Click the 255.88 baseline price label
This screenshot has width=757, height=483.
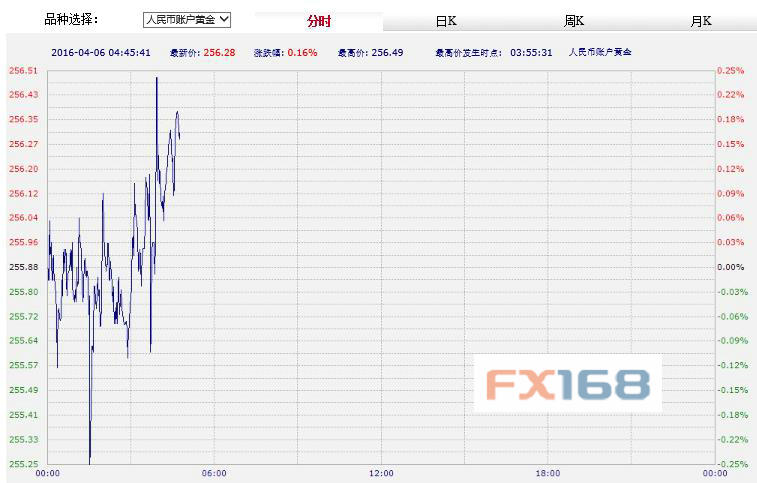[x=23, y=267]
